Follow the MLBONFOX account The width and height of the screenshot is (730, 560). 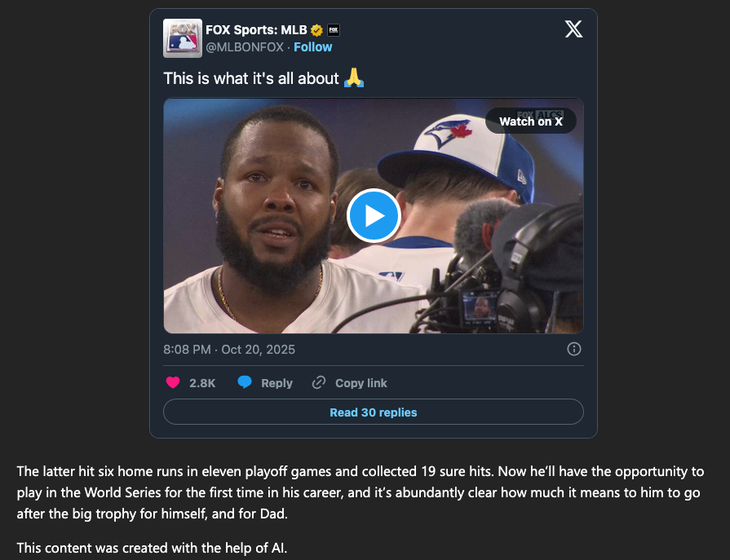[x=312, y=47]
